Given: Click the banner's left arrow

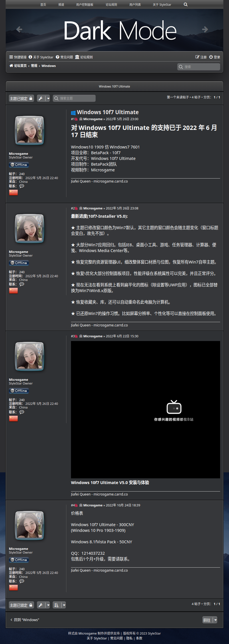Looking at the screenshot, I should pos(19,29).
